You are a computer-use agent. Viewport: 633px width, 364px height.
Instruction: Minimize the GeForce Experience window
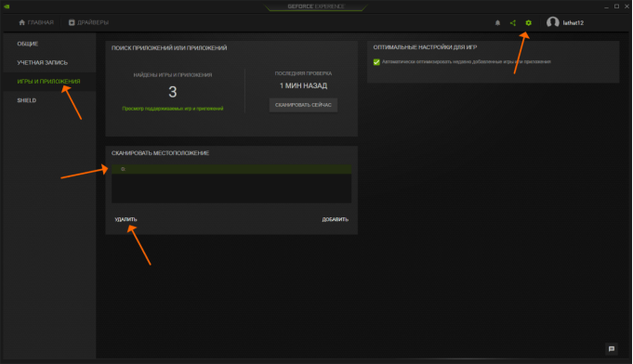click(x=606, y=6)
